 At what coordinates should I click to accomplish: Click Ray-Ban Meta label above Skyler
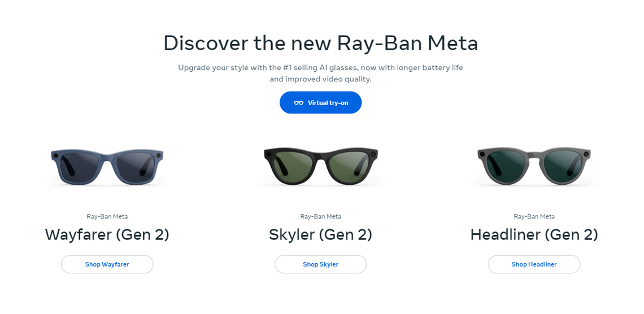click(320, 216)
